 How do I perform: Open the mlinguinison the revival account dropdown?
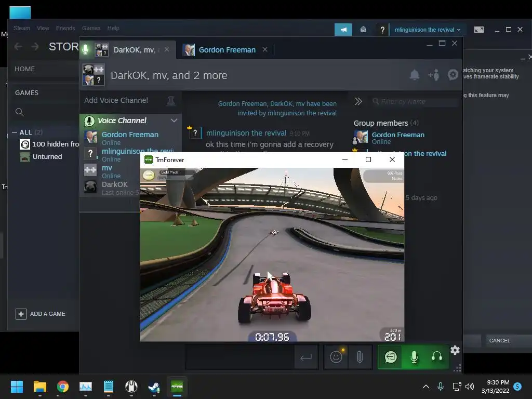[x=427, y=30]
